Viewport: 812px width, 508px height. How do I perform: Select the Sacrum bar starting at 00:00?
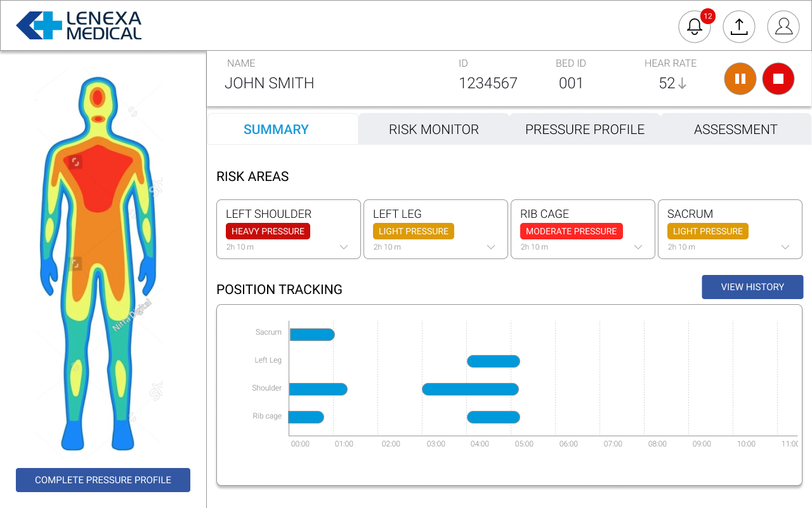pos(312,335)
